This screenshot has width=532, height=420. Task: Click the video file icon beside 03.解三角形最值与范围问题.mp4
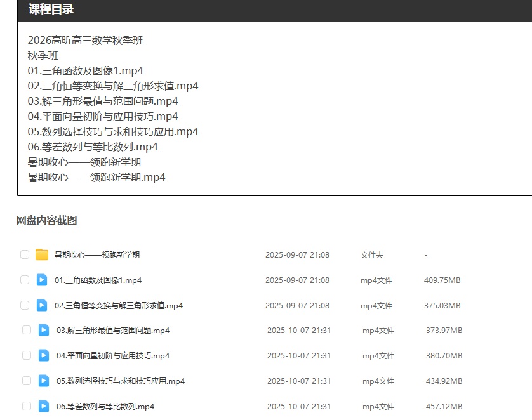(44, 330)
